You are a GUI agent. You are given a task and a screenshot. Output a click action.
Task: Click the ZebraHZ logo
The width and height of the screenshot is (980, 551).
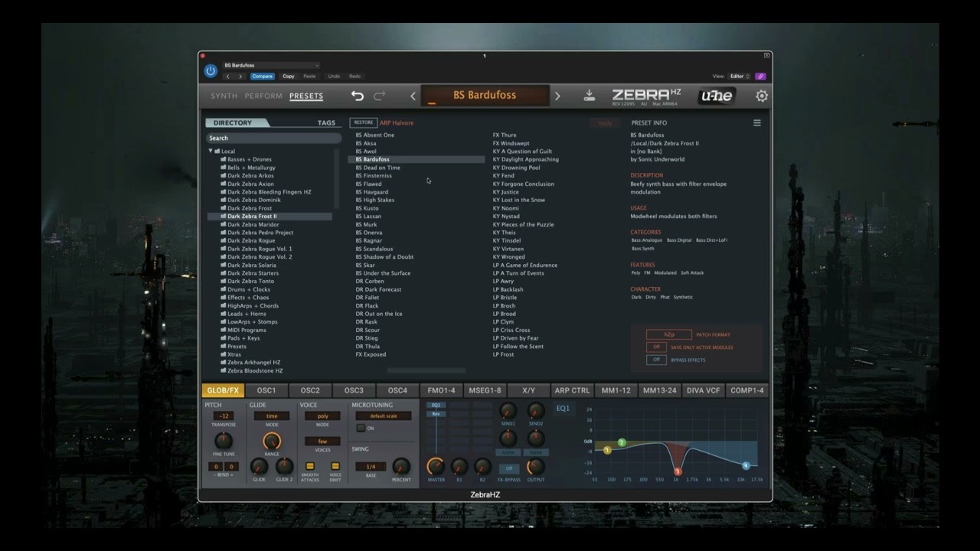[646, 96]
